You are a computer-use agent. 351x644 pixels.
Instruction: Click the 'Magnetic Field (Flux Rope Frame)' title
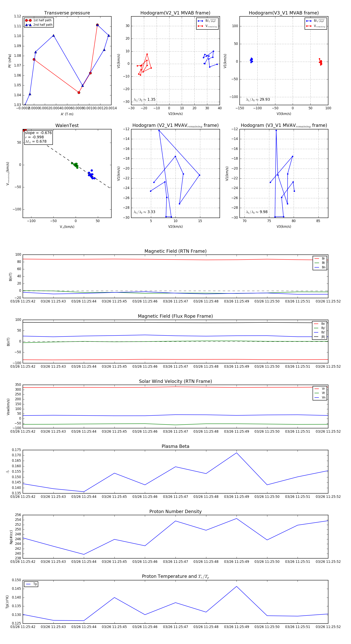point(175,316)
